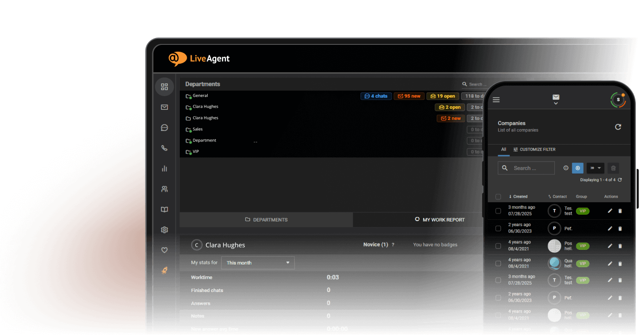This screenshot has width=644, height=335.
Task: Click the agent avatar with status ring
Action: (618, 100)
